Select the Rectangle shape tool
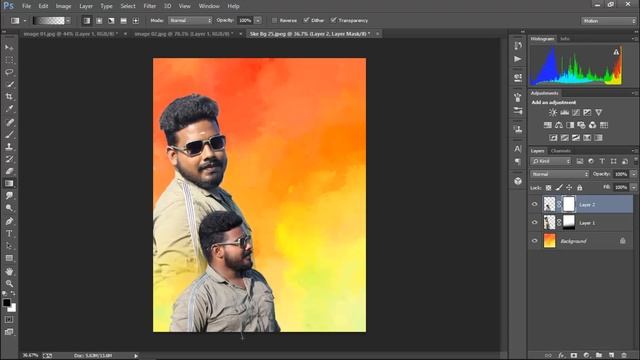 (x=9, y=258)
